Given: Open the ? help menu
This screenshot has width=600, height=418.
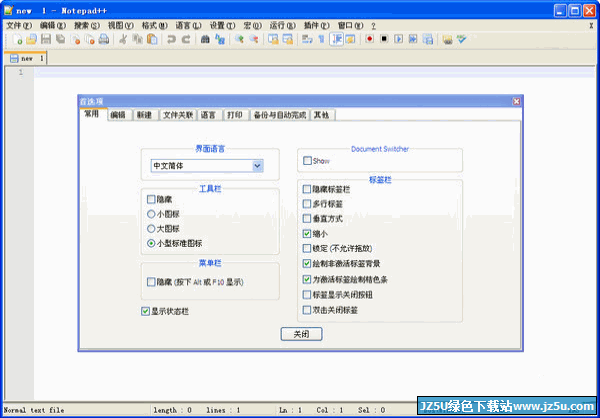Looking at the screenshot, I should point(373,26).
